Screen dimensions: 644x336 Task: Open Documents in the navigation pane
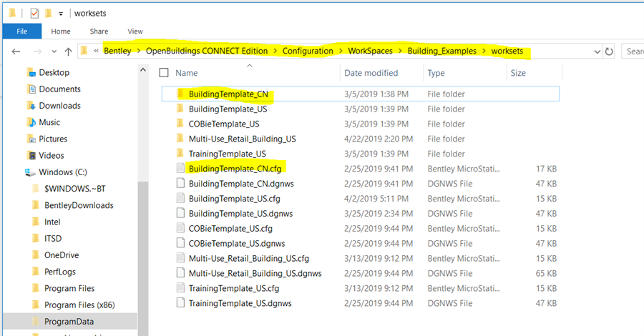(x=59, y=89)
